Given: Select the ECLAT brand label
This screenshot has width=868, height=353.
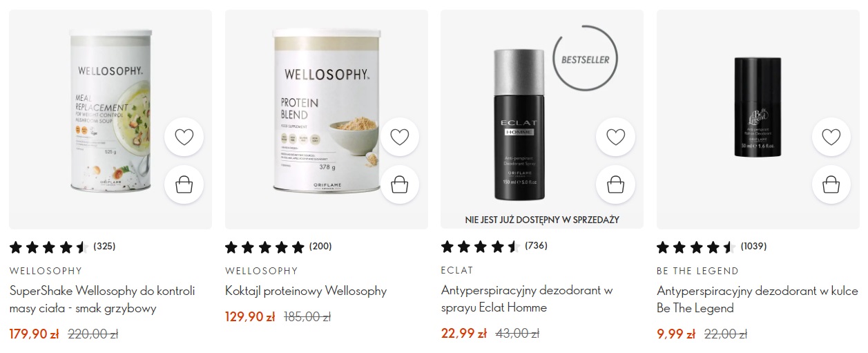Looking at the screenshot, I should tap(457, 270).
